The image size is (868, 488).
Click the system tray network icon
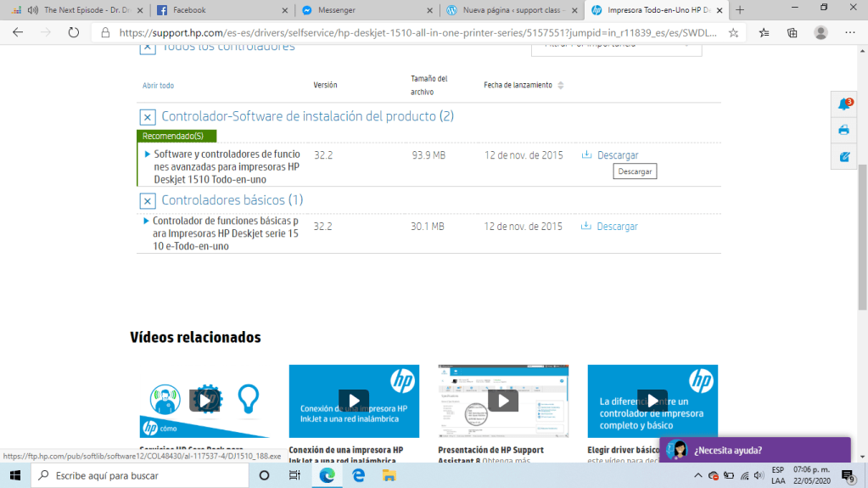(745, 475)
